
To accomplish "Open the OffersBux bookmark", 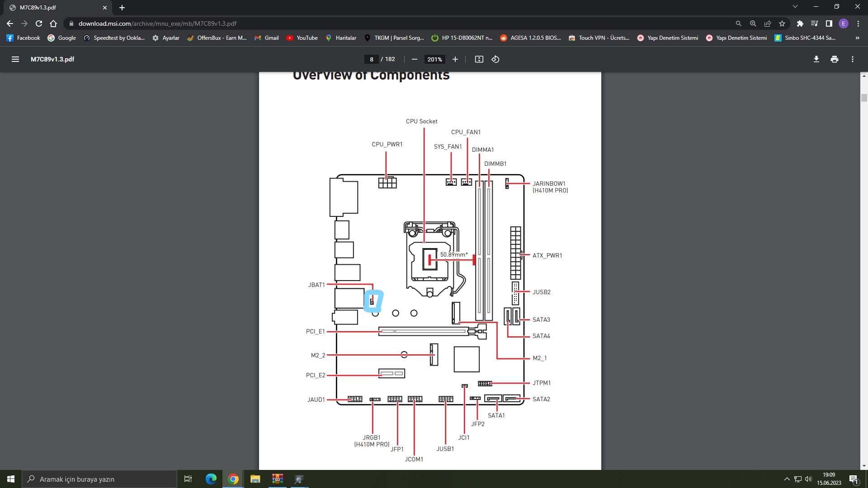I will [217, 38].
